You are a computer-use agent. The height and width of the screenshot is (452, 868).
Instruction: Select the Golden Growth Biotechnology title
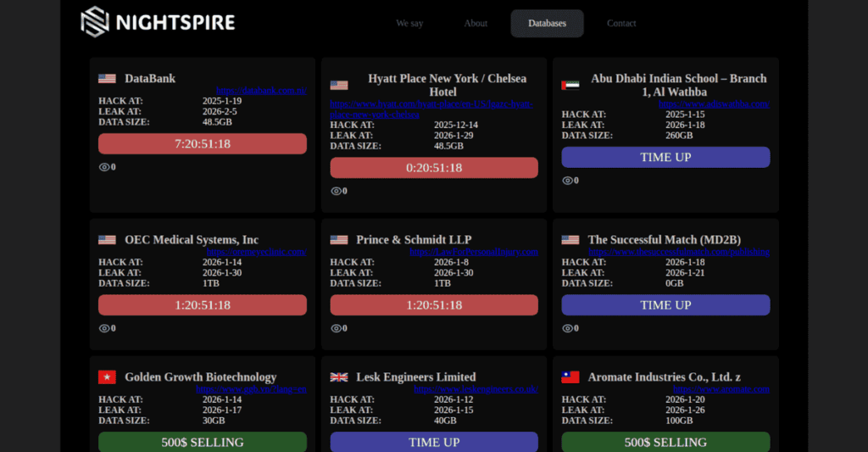(x=200, y=377)
